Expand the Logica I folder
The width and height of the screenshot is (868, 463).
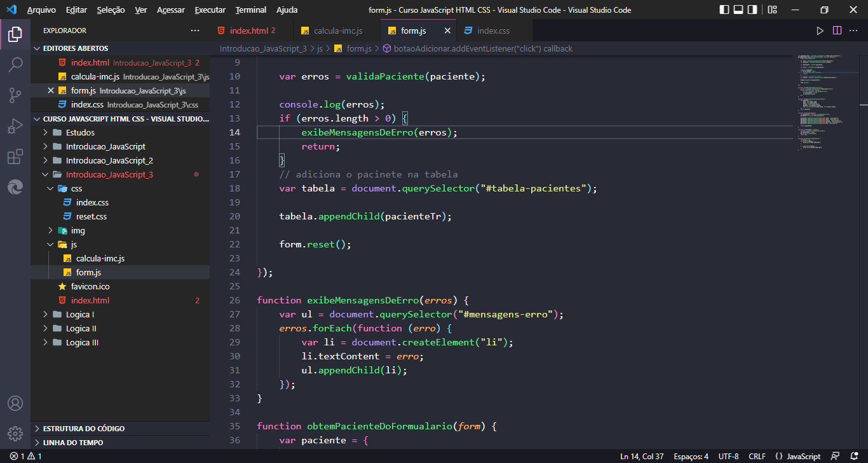point(120,314)
